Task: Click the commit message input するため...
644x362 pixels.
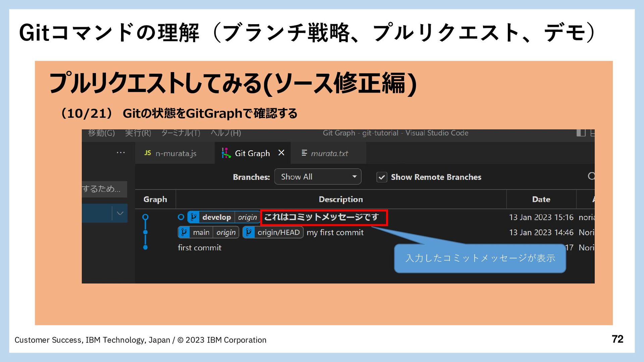Action: coord(104,189)
